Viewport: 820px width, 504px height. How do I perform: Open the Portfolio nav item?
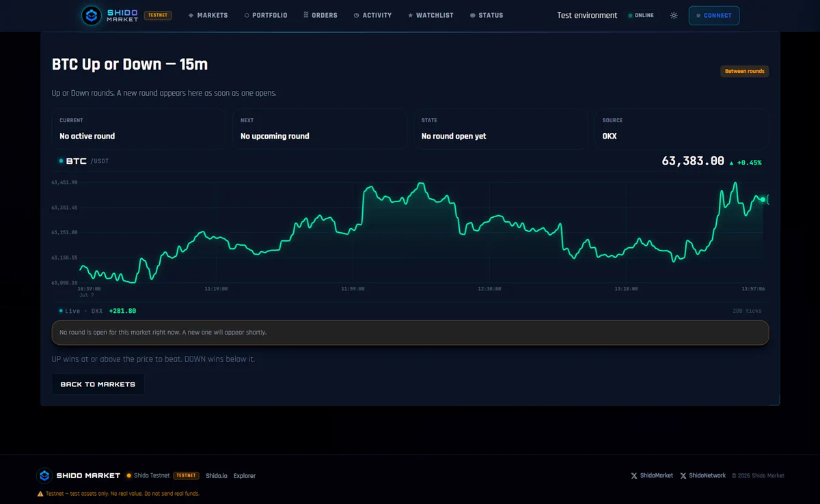(266, 15)
